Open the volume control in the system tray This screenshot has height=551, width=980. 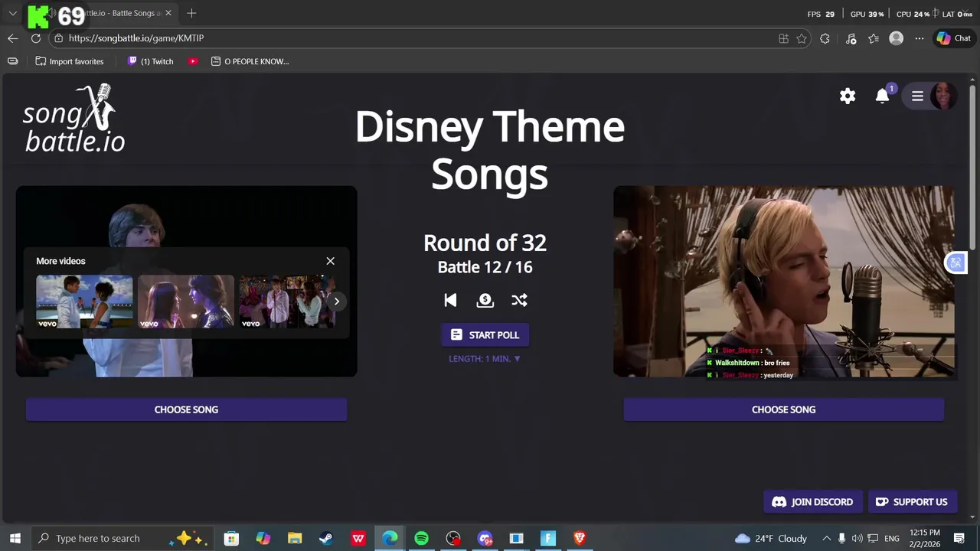click(857, 538)
